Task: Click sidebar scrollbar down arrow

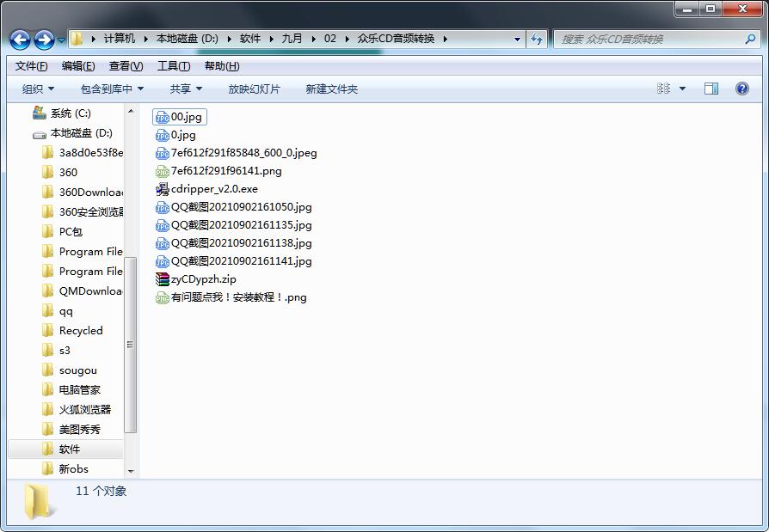Action: [x=131, y=471]
